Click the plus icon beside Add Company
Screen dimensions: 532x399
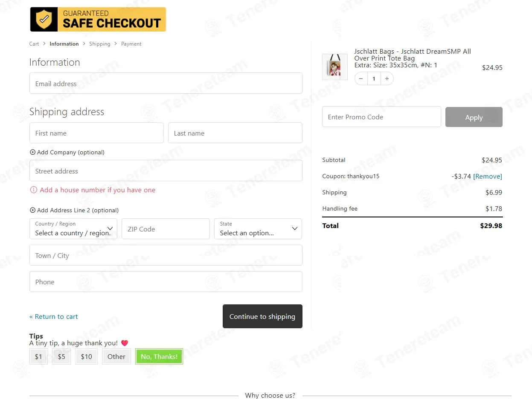pos(32,152)
